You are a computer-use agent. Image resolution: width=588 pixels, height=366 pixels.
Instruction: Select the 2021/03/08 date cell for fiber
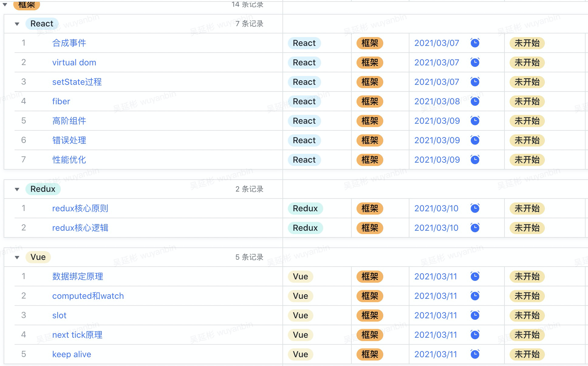pos(437,101)
